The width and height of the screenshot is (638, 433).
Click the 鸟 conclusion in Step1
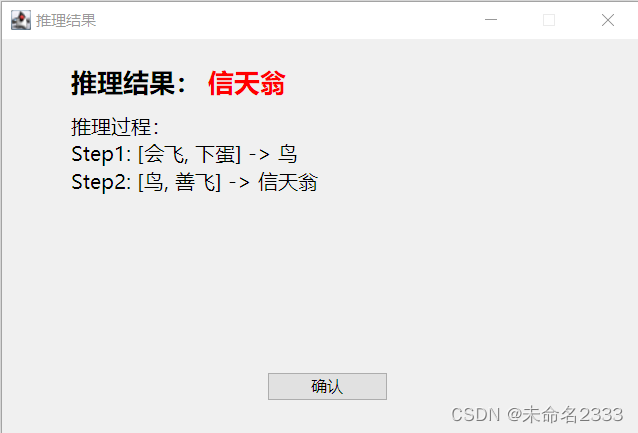coord(287,154)
